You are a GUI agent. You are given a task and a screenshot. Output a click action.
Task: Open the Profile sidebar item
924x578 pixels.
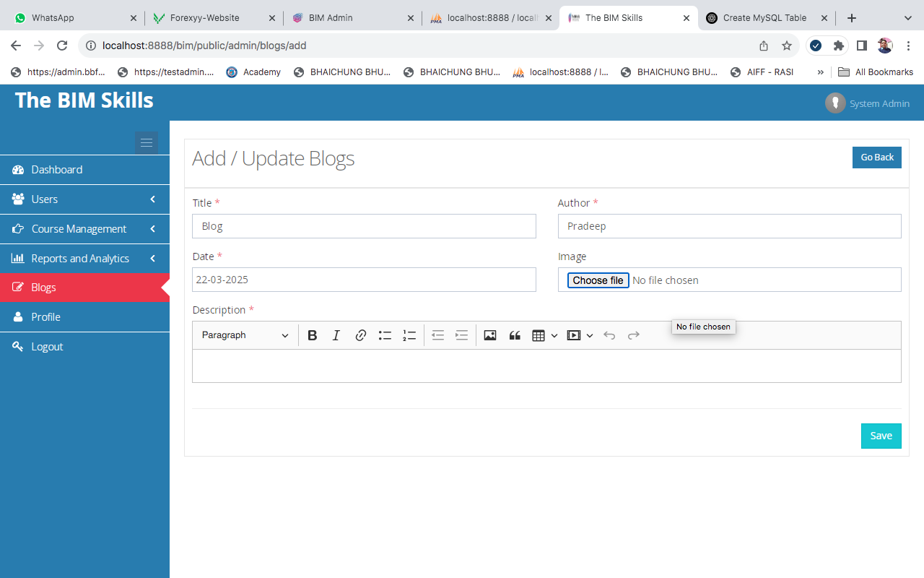tap(84, 317)
